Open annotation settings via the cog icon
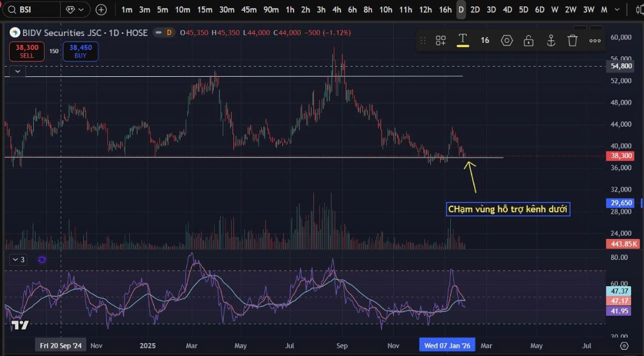The width and height of the screenshot is (644, 356). coord(507,40)
